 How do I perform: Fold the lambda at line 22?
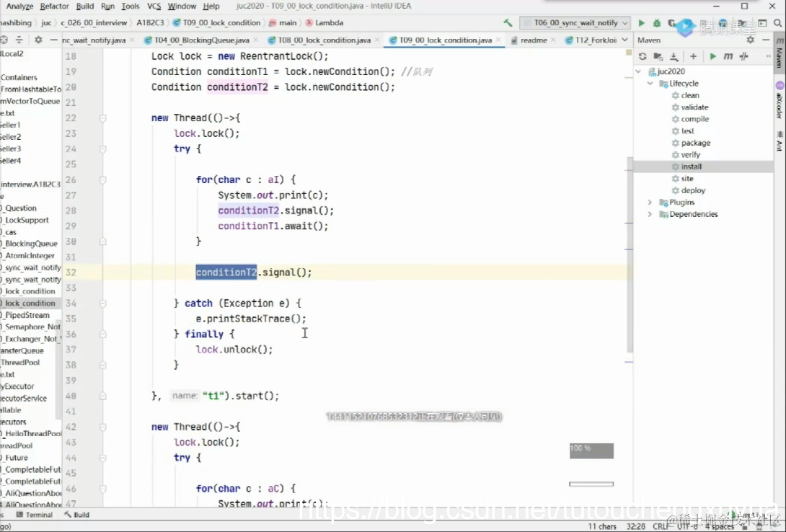click(103, 118)
